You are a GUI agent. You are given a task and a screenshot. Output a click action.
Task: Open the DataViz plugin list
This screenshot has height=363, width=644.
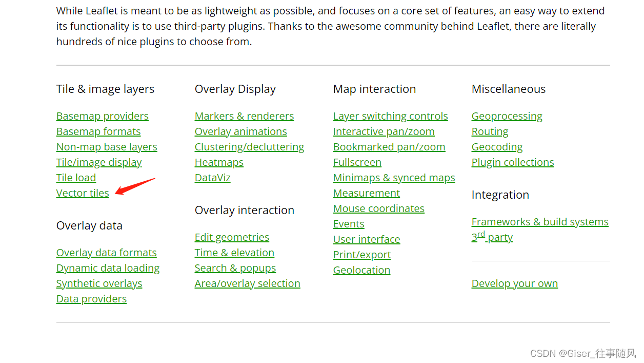click(x=212, y=178)
